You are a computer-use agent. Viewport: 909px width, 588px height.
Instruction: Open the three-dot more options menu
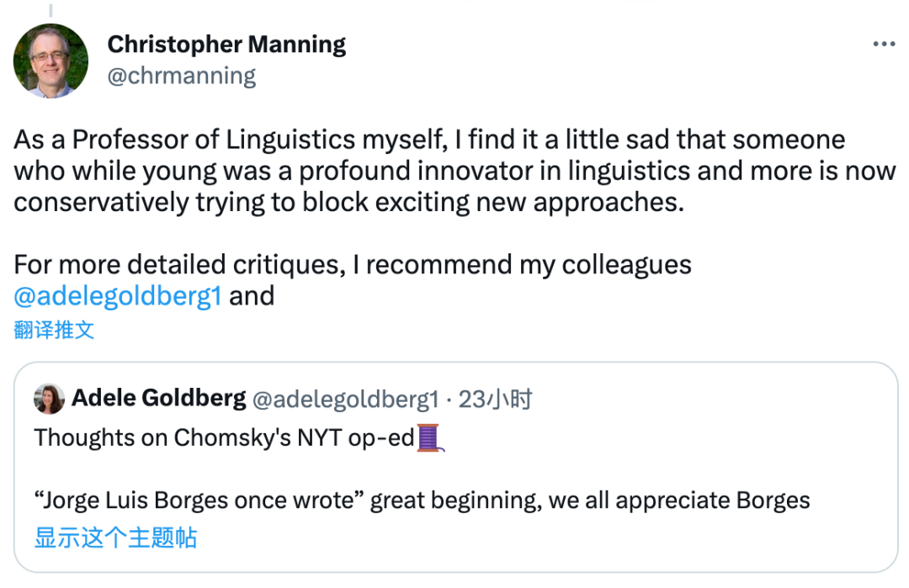coord(883,45)
